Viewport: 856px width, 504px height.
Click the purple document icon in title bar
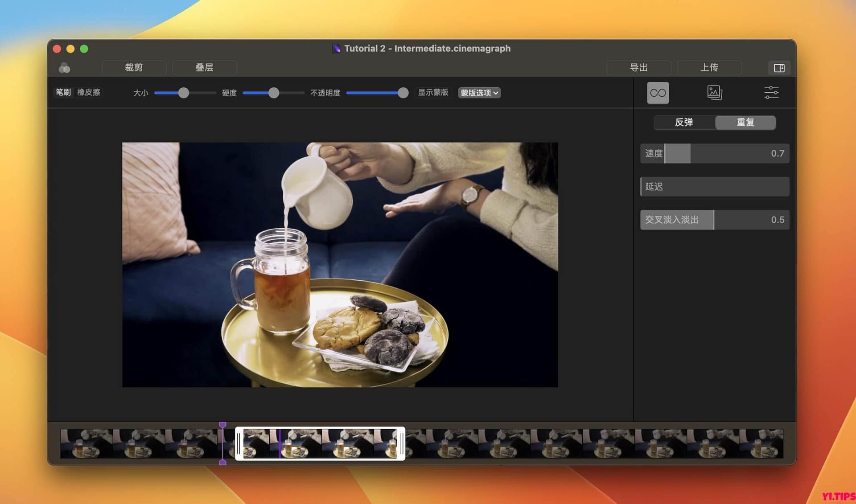(x=336, y=48)
